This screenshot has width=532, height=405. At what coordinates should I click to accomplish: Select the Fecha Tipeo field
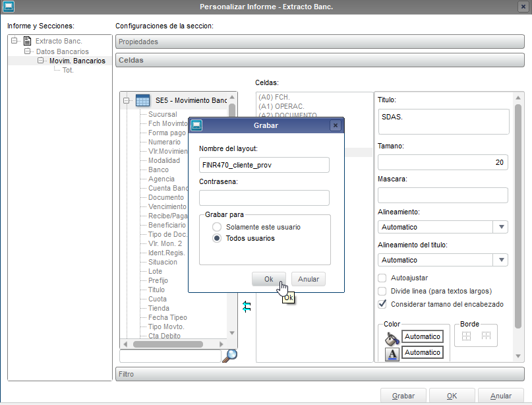tap(167, 317)
